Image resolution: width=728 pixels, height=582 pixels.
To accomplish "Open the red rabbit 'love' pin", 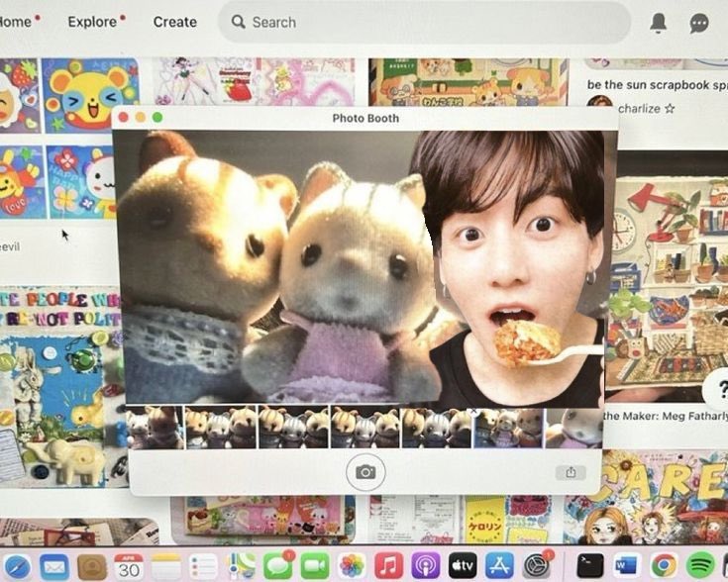I will (22, 182).
